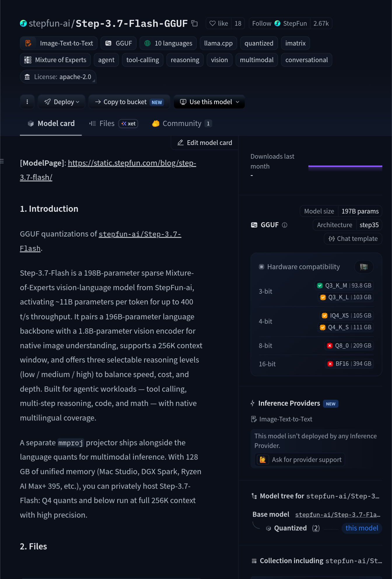This screenshot has height=579, width=392.
Task: Click Ask for provider support
Action: (300, 460)
